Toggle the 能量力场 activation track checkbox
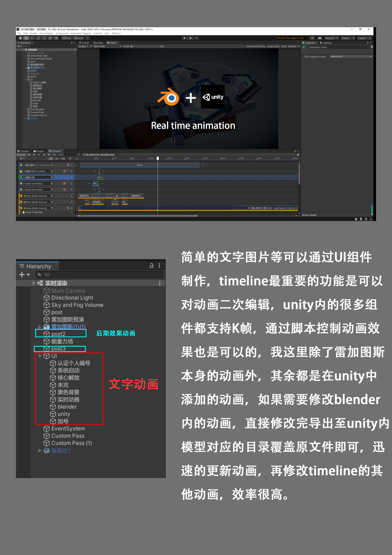The width and height of the screenshot is (392, 555). click(21, 177)
